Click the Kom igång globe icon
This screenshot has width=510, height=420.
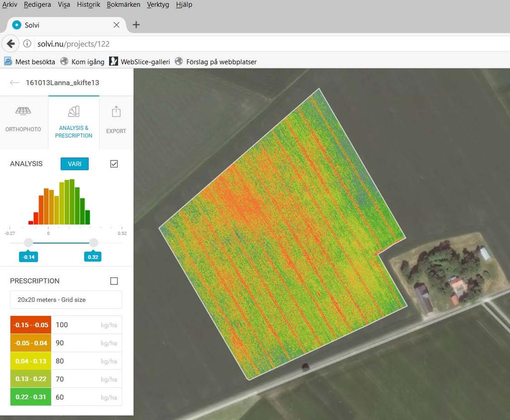64,61
